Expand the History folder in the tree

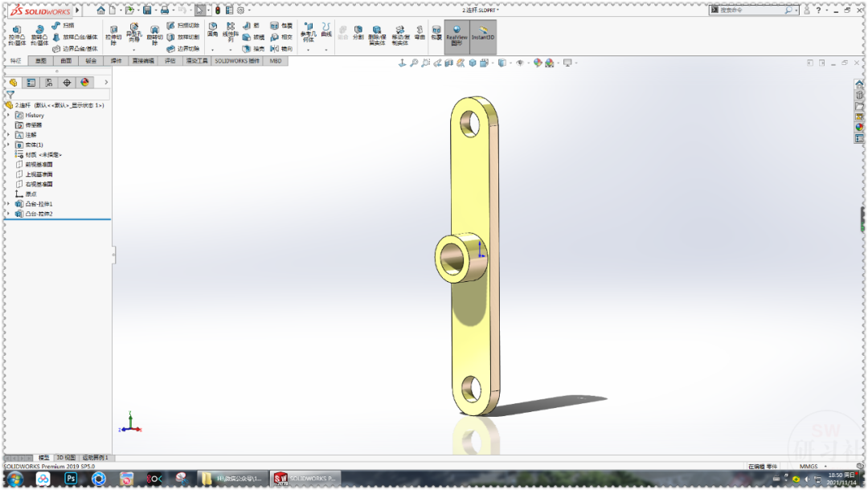(x=7, y=115)
